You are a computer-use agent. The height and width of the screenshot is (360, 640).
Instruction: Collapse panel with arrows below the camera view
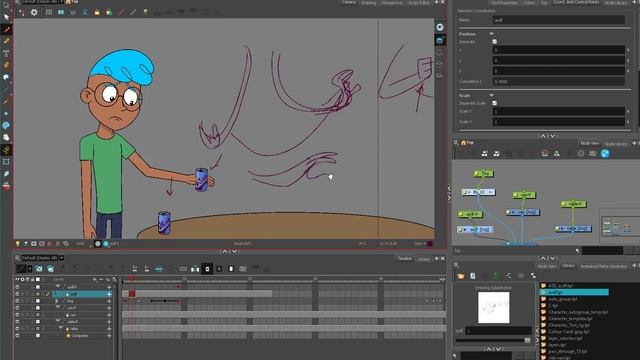(x=229, y=251)
